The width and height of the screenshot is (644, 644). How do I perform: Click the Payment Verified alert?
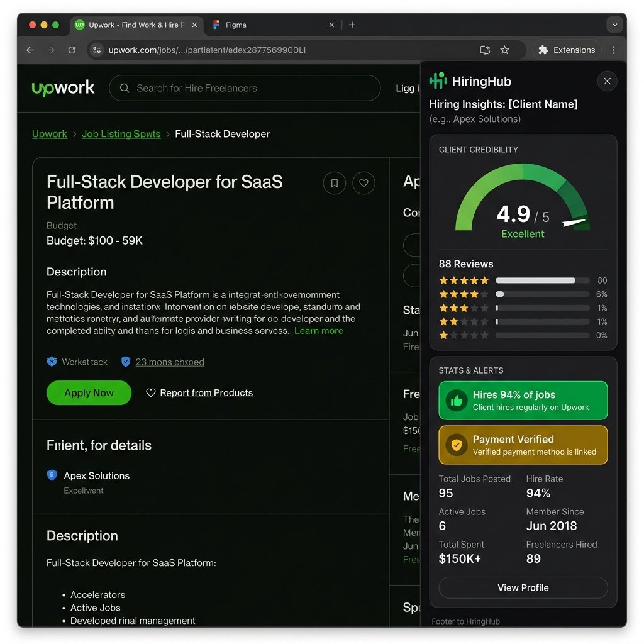pyautogui.click(x=523, y=445)
